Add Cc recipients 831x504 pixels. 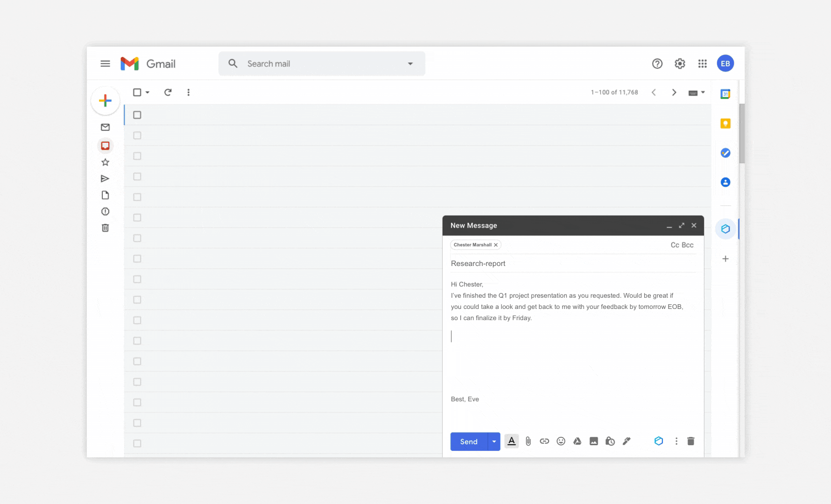click(x=675, y=245)
